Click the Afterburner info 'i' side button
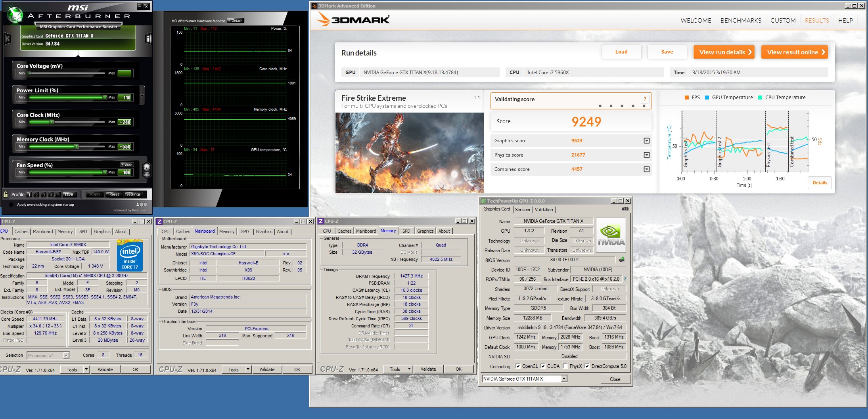The height and width of the screenshot is (419, 868). click(148, 38)
